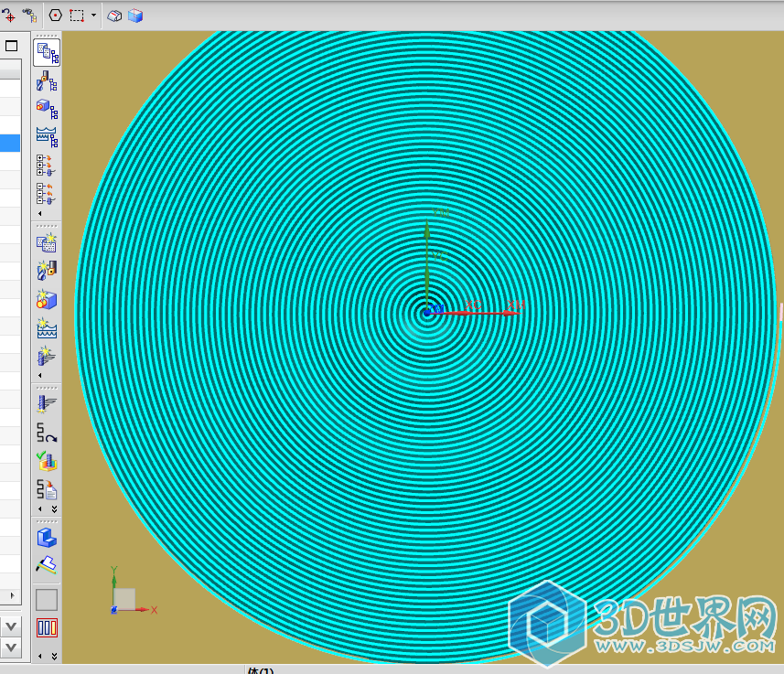This screenshot has width=784, height=674.
Task: Click the expand-all tree icon
Action: coord(46,166)
